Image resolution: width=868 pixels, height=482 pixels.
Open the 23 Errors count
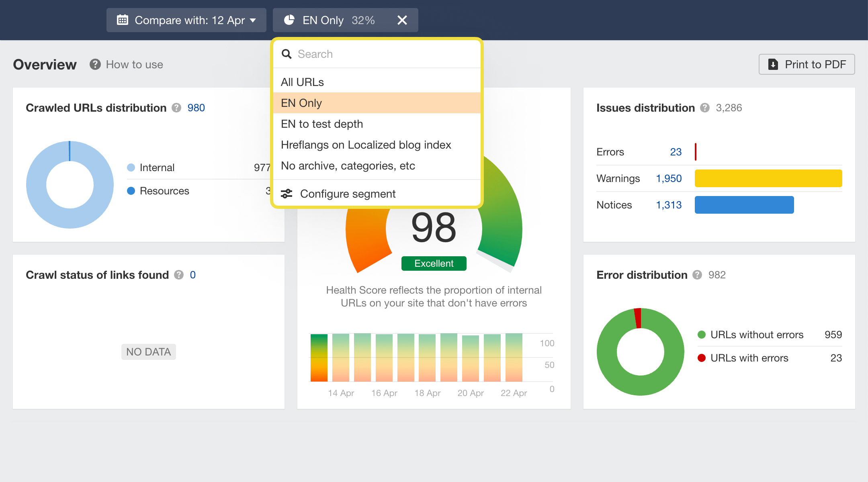676,152
